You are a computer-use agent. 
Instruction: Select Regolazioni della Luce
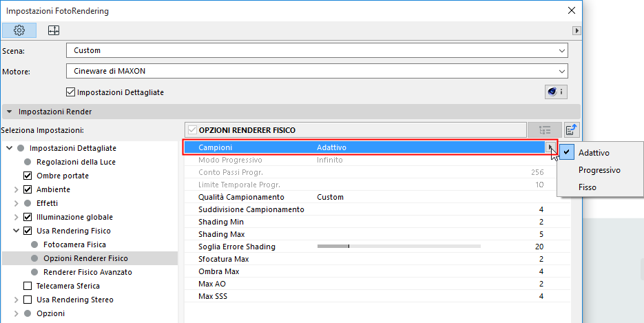76,162
